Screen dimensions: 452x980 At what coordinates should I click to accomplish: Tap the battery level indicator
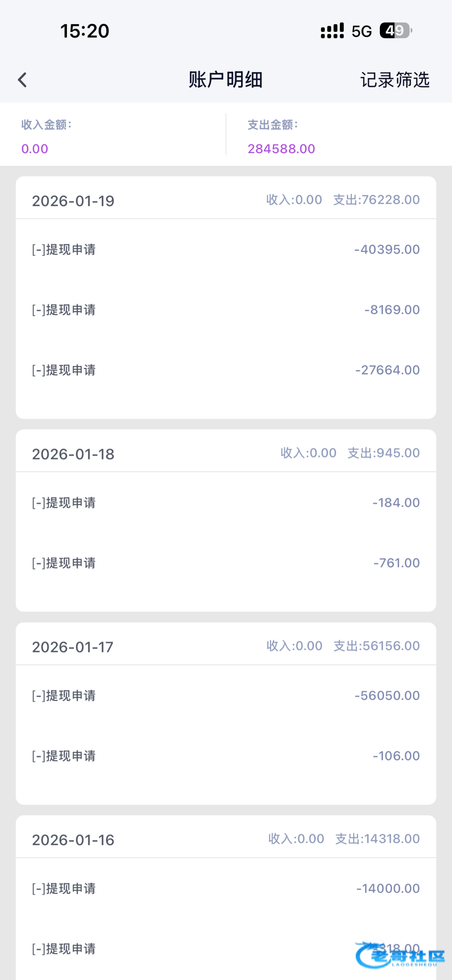pyautogui.click(x=395, y=31)
